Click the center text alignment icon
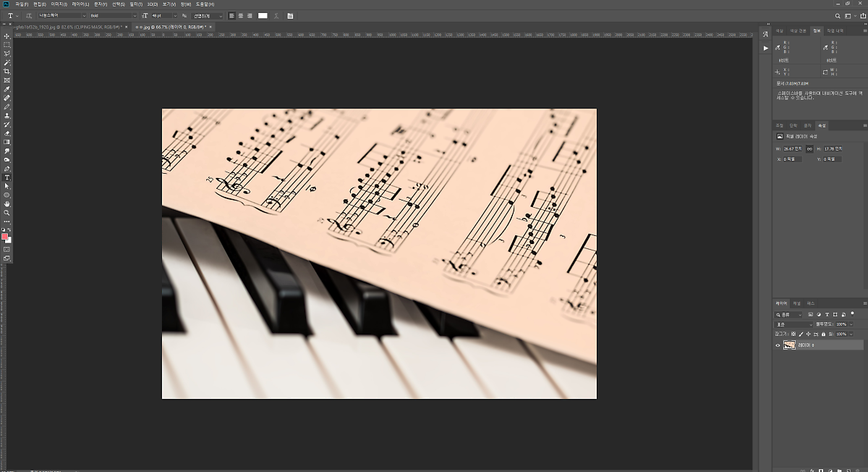This screenshot has width=868, height=472. (241, 15)
